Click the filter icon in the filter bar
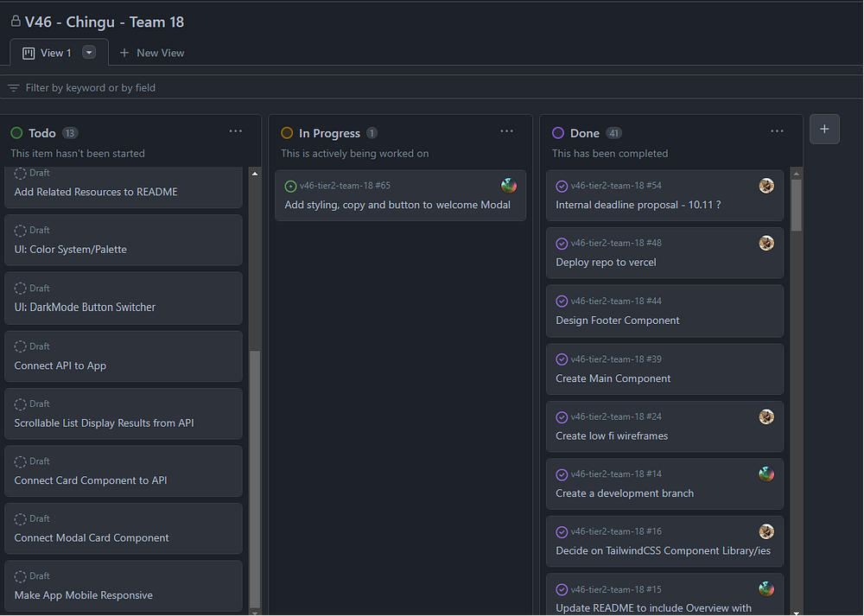Screen dimensions: 864x616 click(13, 88)
